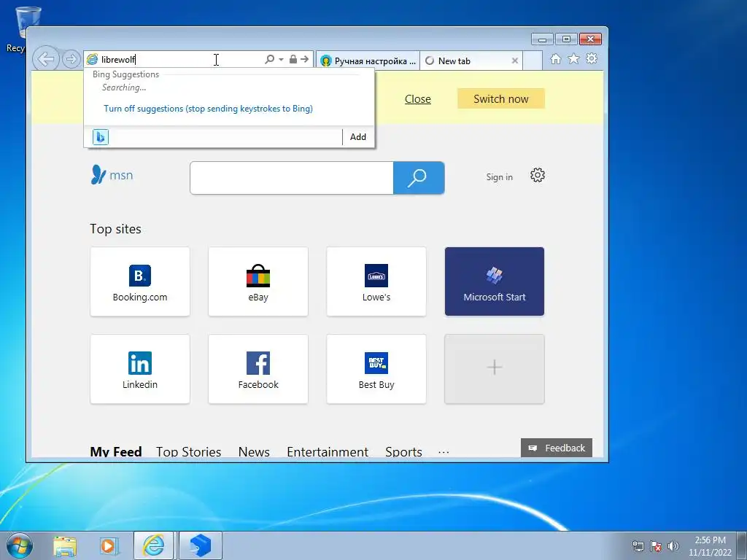Viewport: 747px width, 560px height.
Task: Click the Internet Explorer page icon in address bar
Action: click(x=92, y=59)
